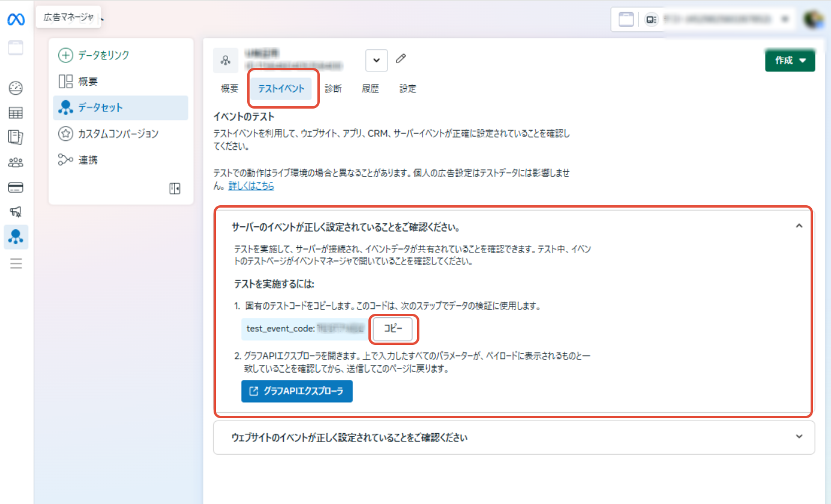Click the pencil edit dataset name icon
Screen dimensions: 831x504
[x=401, y=59]
